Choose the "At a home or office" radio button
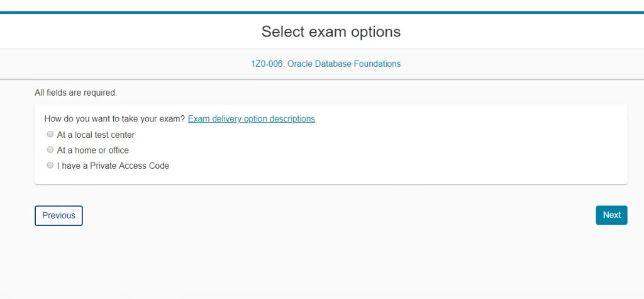The image size is (644, 299). pos(50,150)
